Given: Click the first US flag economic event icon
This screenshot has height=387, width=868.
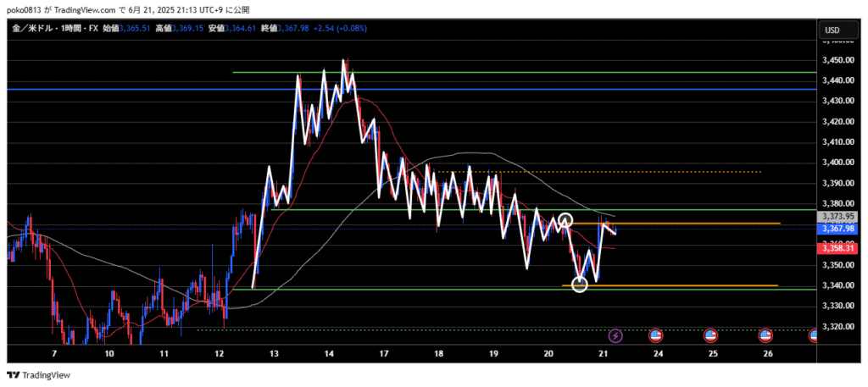Looking at the screenshot, I should (657, 335).
